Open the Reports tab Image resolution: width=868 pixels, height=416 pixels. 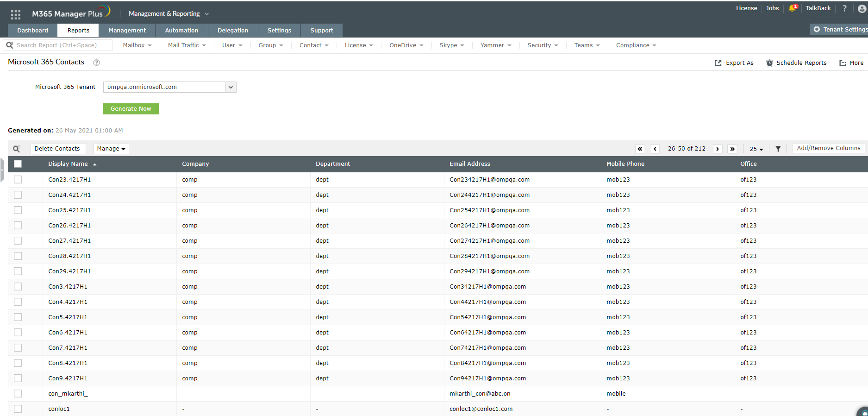point(78,31)
